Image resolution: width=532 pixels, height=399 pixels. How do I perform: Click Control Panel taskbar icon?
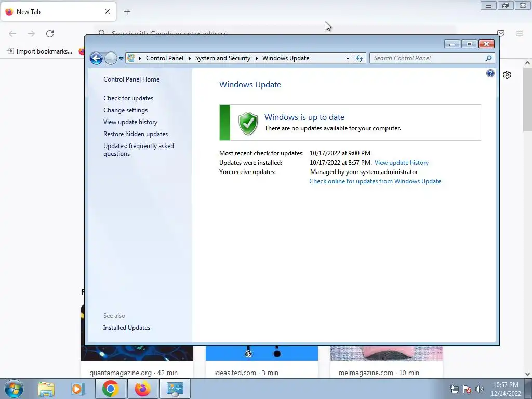[175, 389]
